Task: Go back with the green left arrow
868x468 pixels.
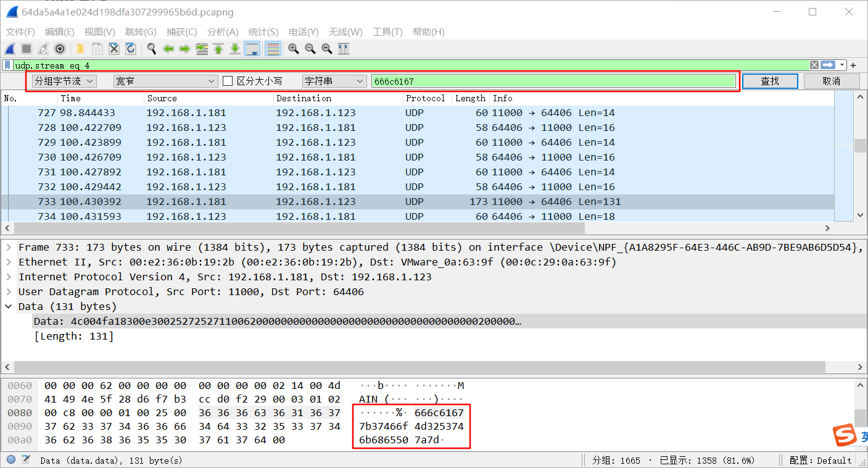Action: coord(168,49)
